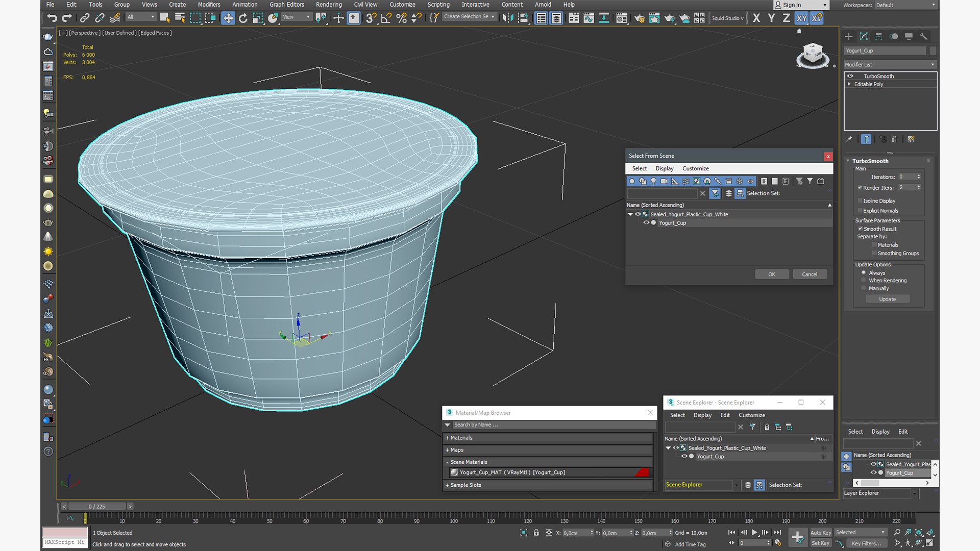This screenshot has width=980, height=551.
Task: Toggle Render Iters checkbox in TurboSmooth
Action: (x=860, y=187)
